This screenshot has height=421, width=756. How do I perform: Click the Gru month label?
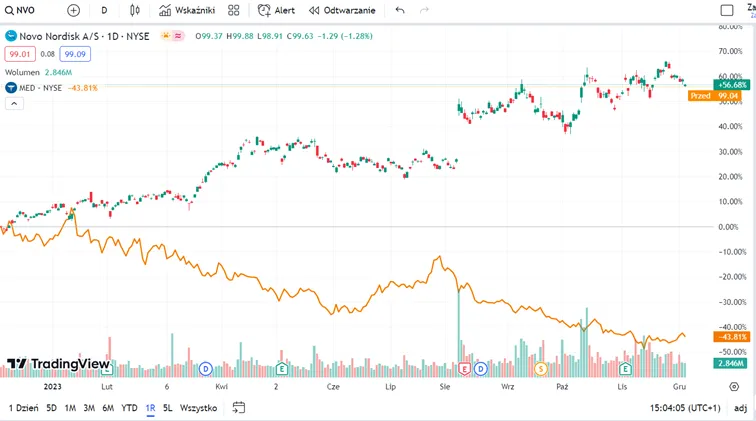(x=679, y=387)
